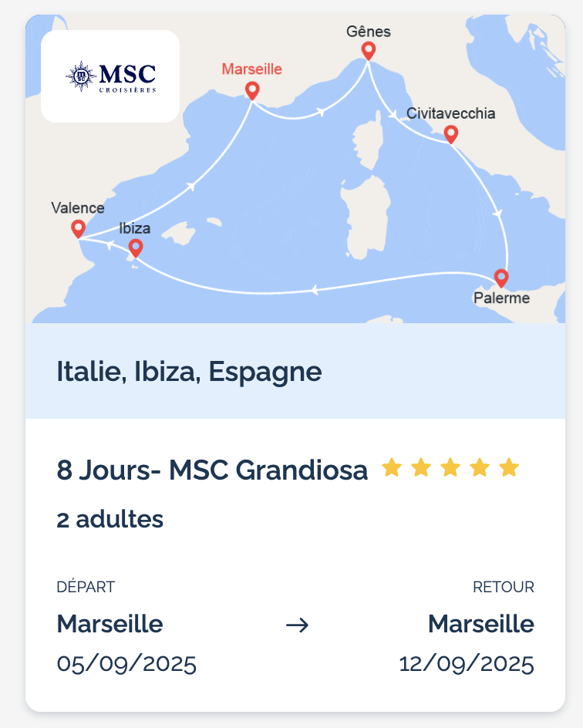This screenshot has height=728, width=583.
Task: Click the third rating star
Action: [450, 467]
